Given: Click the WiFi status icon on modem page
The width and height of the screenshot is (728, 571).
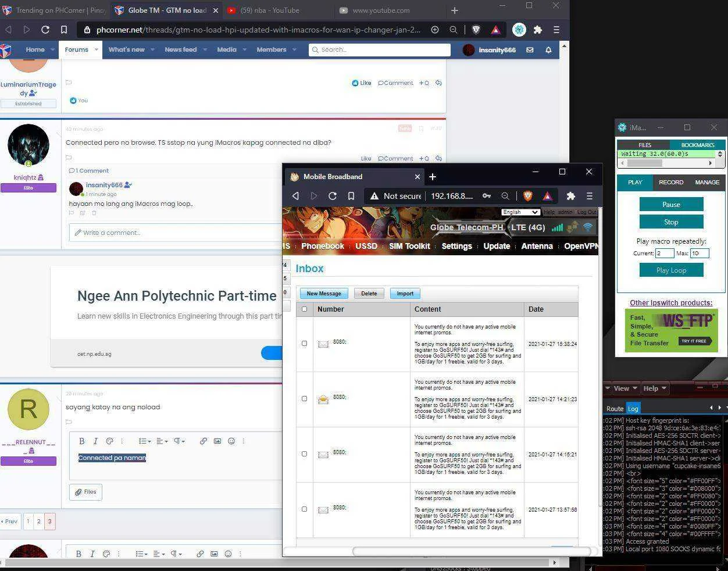Looking at the screenshot, I should (588, 227).
